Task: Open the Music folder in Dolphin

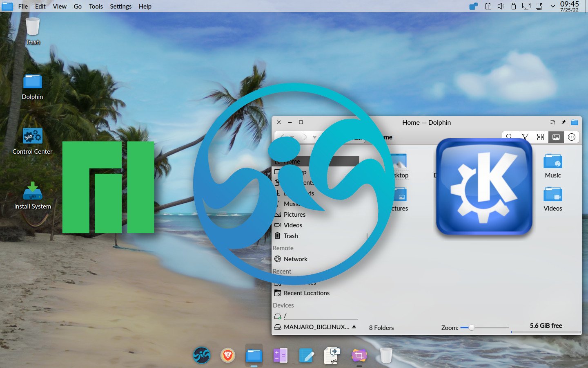Action: 553,166
